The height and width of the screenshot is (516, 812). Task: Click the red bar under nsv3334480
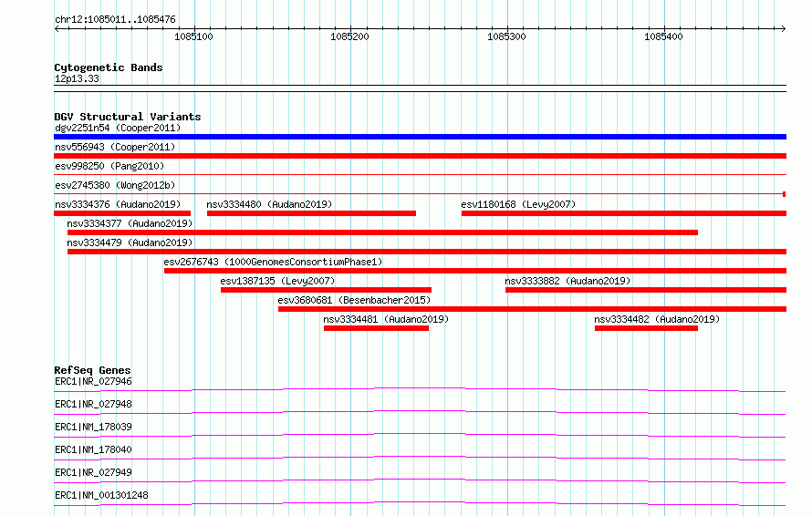pyautogui.click(x=311, y=213)
